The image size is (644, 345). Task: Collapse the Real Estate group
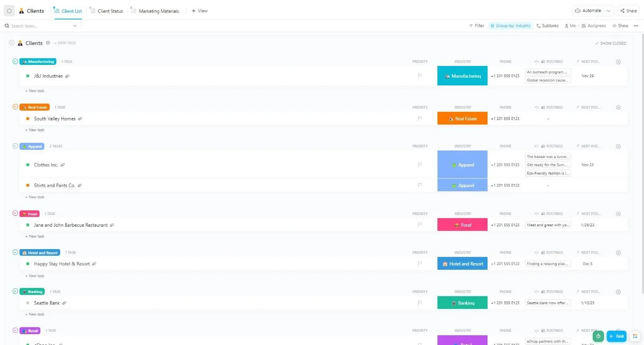[x=15, y=107]
